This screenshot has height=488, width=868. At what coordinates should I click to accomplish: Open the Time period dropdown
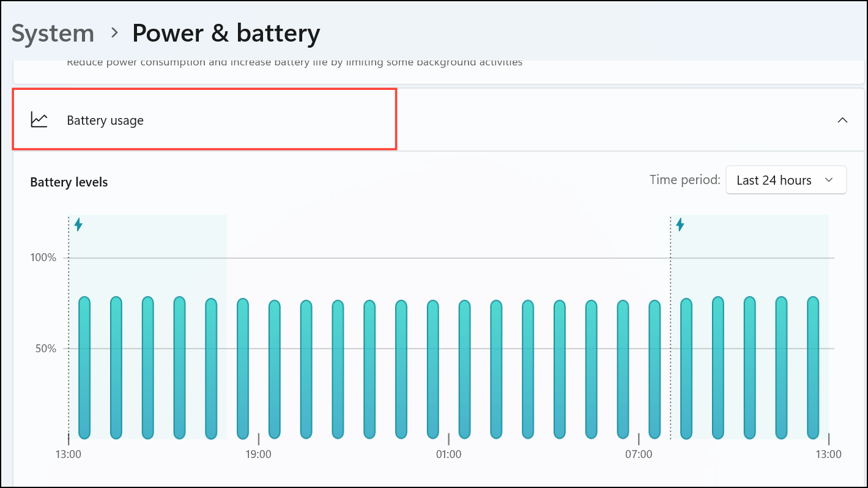coord(786,180)
